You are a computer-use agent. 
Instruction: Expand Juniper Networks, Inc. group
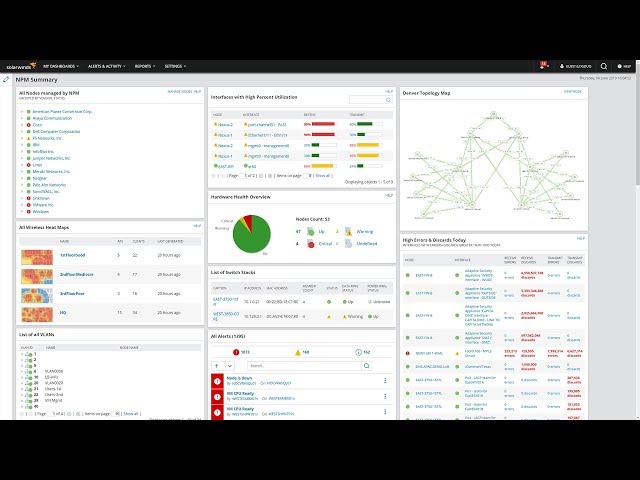[x=22, y=158]
